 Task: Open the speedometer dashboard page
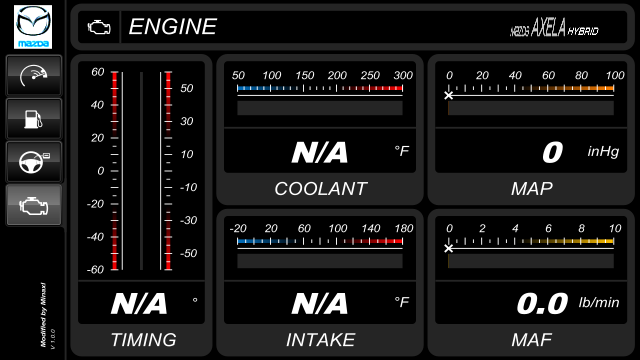coord(34,76)
